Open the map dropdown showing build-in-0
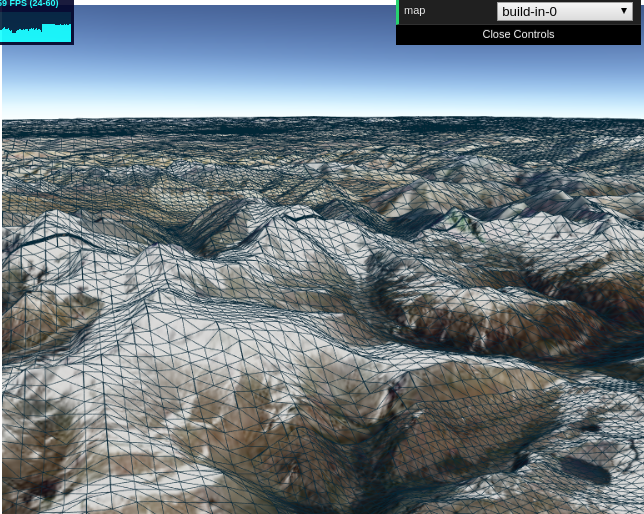This screenshot has width=644, height=514. (564, 11)
